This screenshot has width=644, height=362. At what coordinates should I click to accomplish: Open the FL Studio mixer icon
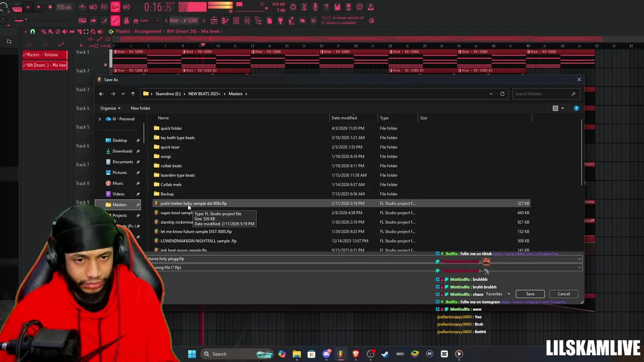point(247,21)
